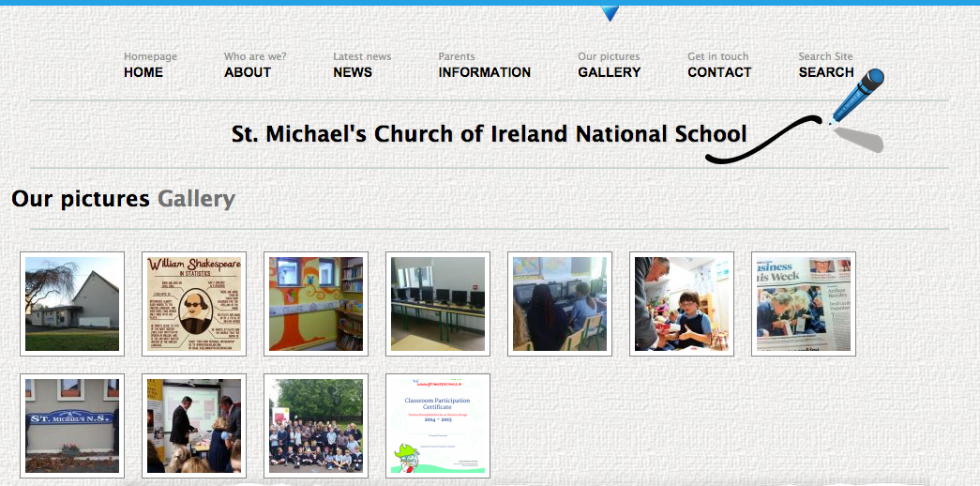Open the NEWS section

[x=353, y=72]
